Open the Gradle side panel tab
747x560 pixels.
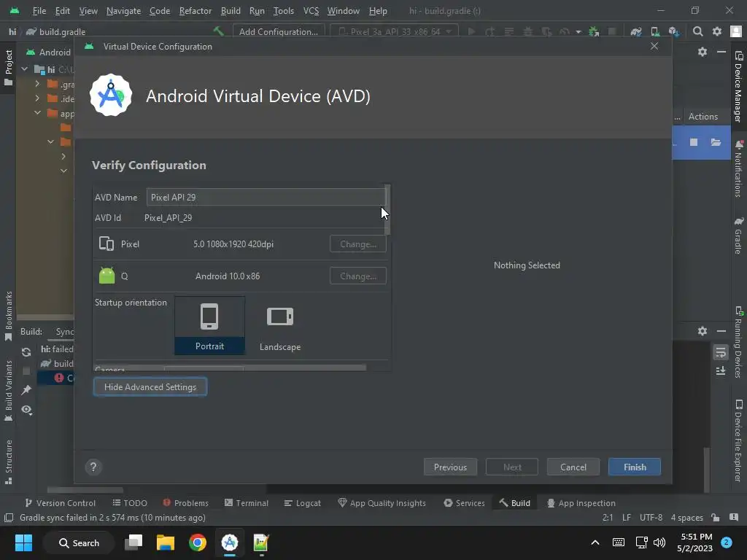[x=738, y=236]
